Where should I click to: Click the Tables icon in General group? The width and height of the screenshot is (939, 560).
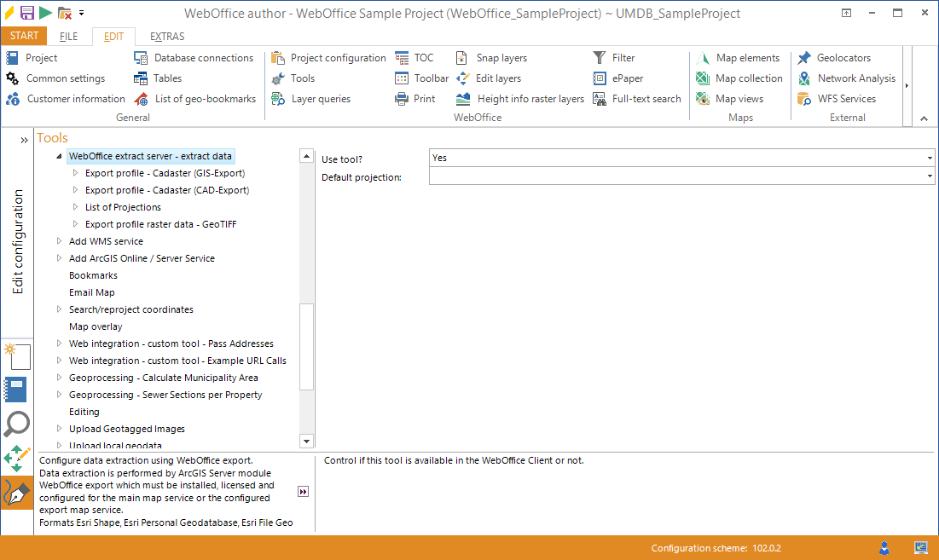(142, 78)
